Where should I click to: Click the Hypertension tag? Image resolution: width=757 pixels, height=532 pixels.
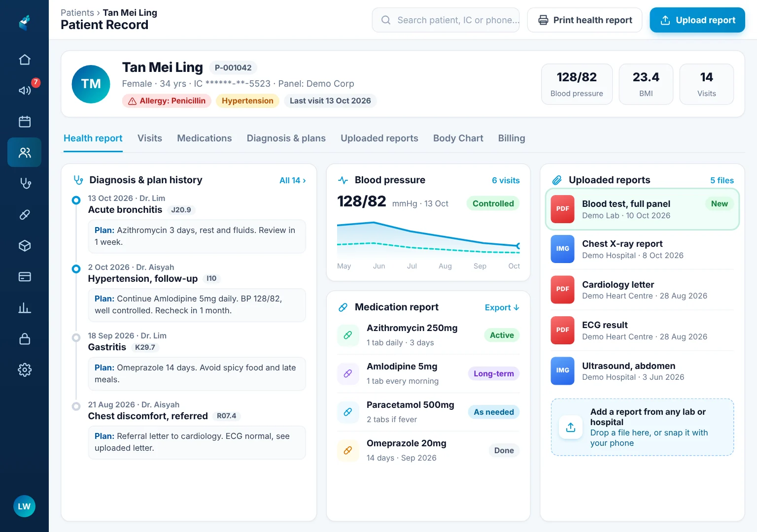point(247,101)
